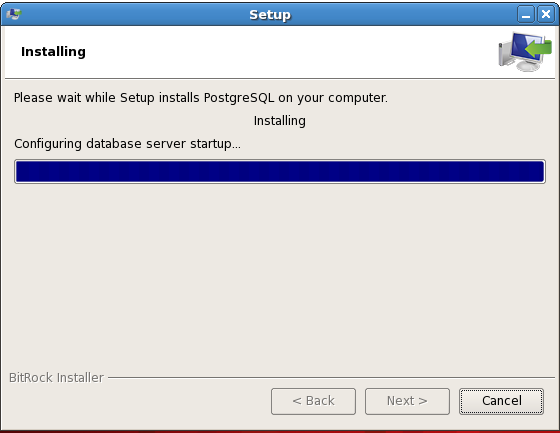Click the greyed-out Next button
The width and height of the screenshot is (560, 433).
click(407, 401)
